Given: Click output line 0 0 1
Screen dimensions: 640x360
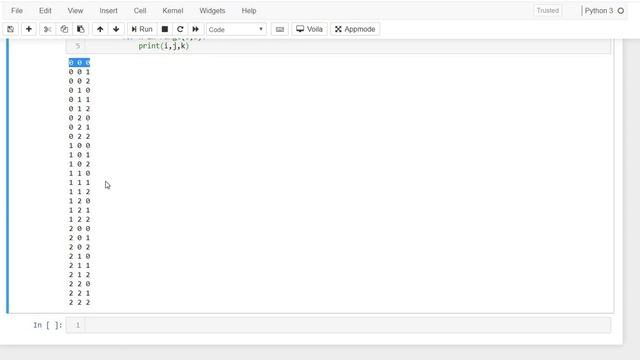Looking at the screenshot, I should (79, 72).
